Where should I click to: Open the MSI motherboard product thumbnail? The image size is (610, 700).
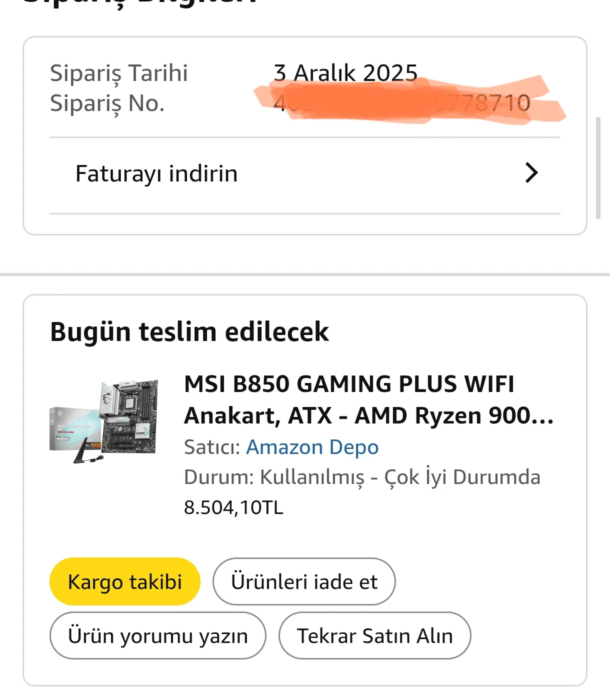tap(104, 421)
